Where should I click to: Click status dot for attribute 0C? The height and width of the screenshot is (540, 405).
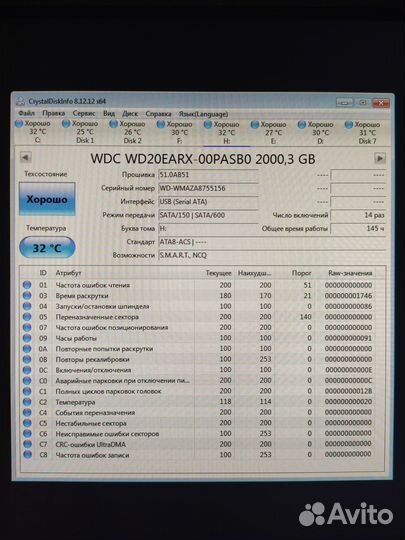pyautogui.click(x=27, y=370)
